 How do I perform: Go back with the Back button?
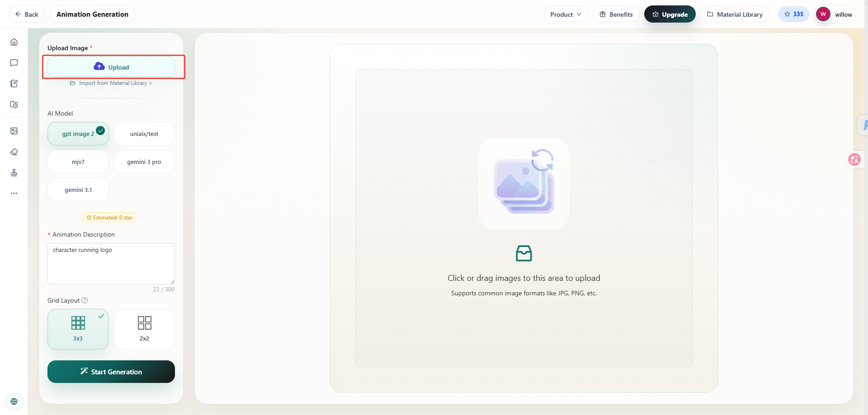pos(27,14)
